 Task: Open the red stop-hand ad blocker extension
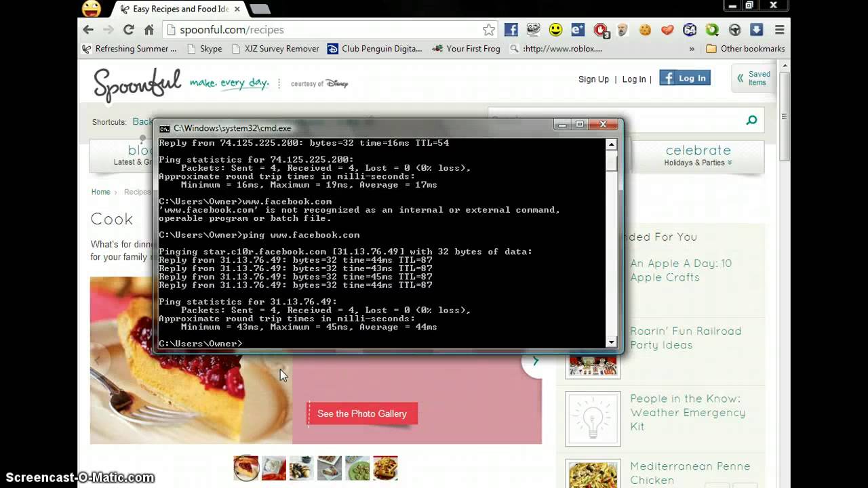tap(600, 30)
